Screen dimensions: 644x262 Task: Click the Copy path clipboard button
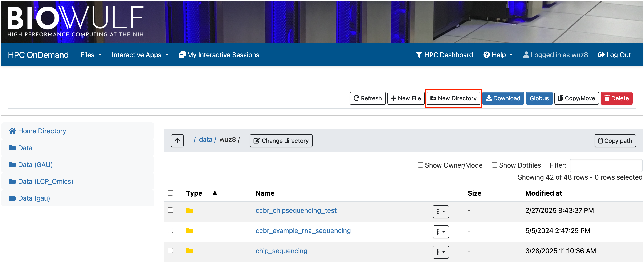pos(615,140)
